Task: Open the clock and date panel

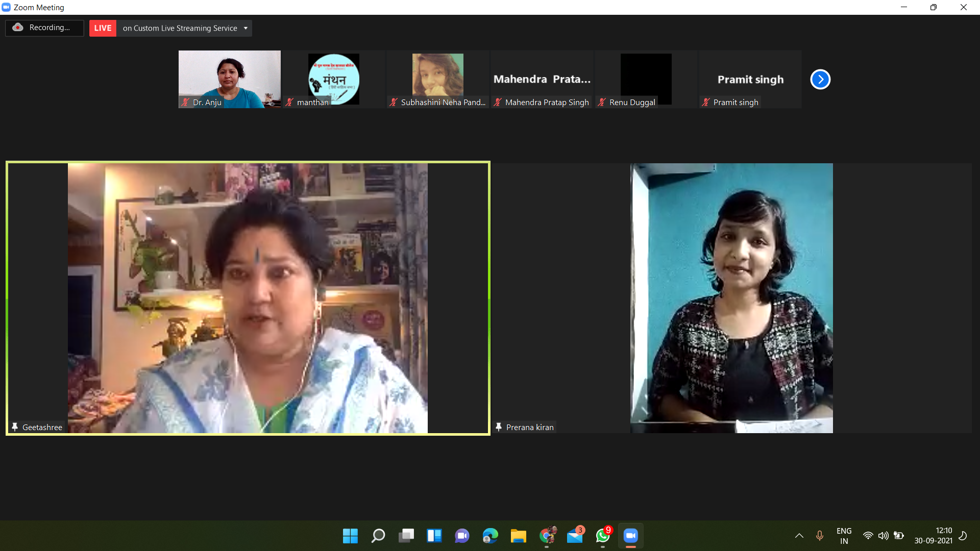Action: point(934,536)
